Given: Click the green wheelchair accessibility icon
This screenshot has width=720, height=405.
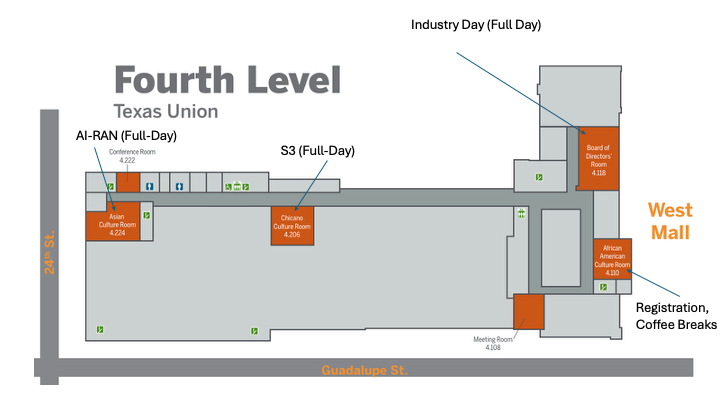Looking at the screenshot, I should [x=228, y=187].
